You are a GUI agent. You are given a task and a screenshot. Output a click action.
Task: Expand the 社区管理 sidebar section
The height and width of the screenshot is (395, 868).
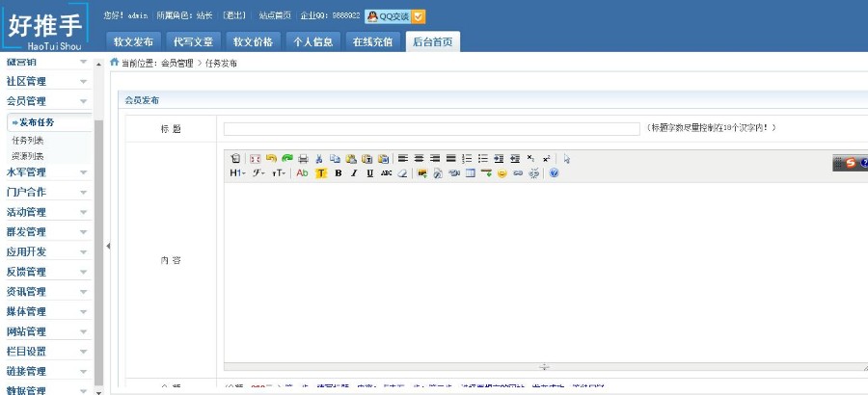[47, 81]
